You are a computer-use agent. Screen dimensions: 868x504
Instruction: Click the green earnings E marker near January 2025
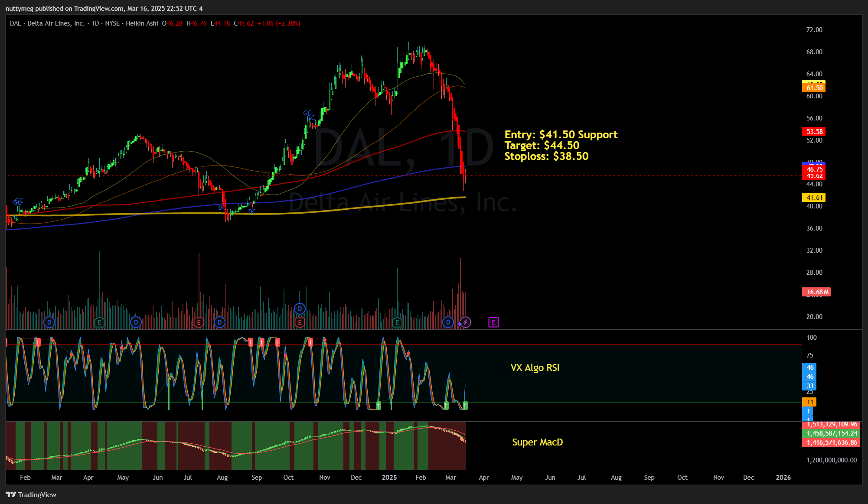397,322
